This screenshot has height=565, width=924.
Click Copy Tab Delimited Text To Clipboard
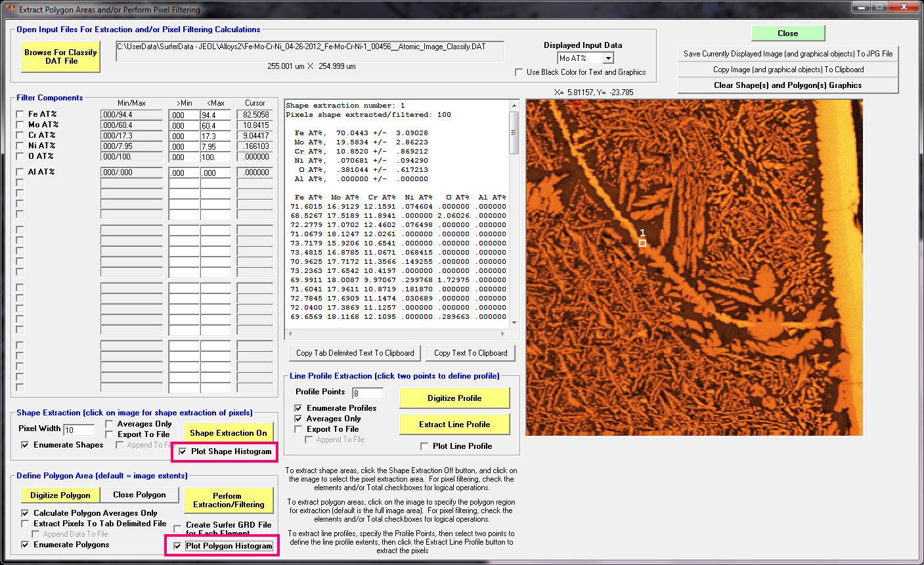[355, 353]
